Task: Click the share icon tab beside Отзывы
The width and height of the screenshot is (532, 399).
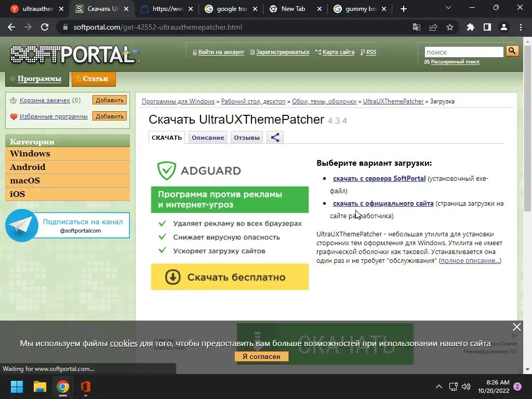Action: pyautogui.click(x=275, y=137)
